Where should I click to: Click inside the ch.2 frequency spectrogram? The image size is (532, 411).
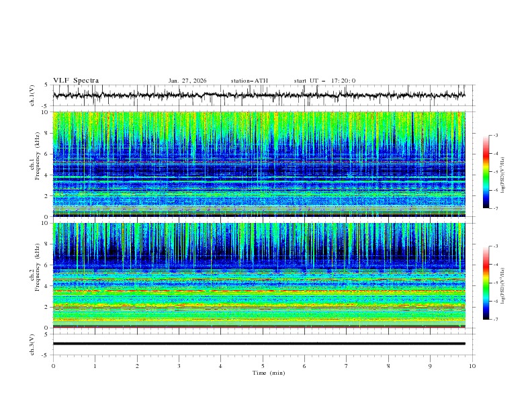pos(259,275)
